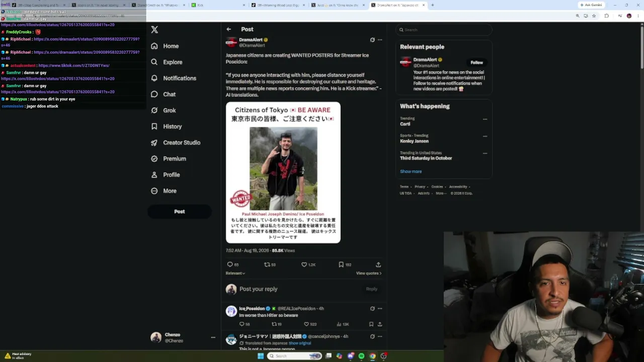Expand the More menu in the sidebar
This screenshot has height=362, width=644.
(x=164, y=191)
